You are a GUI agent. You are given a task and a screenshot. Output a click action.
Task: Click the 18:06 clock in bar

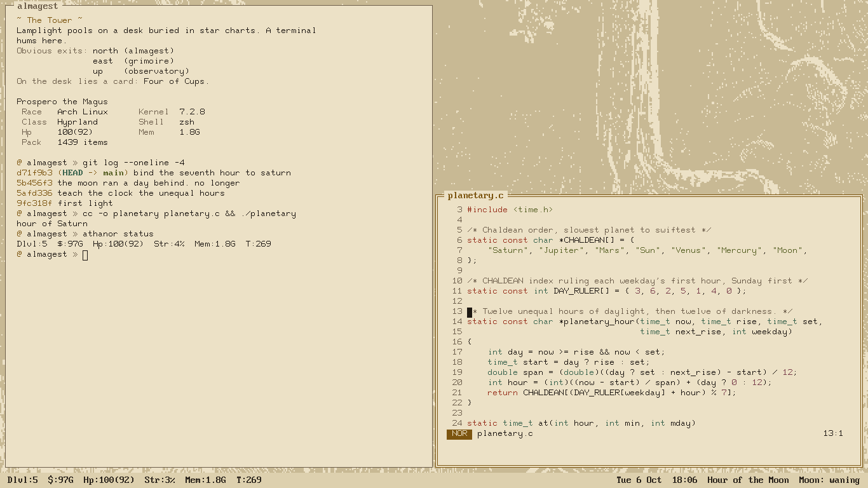(684, 480)
